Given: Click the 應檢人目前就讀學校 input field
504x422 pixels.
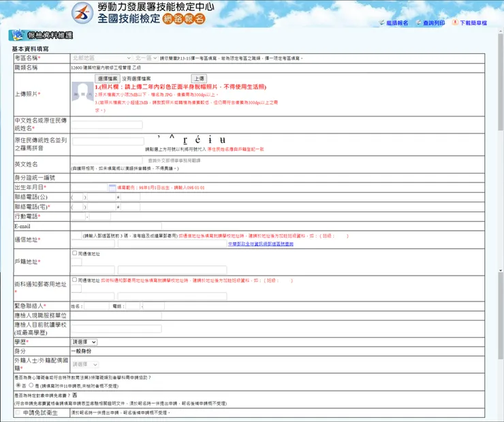Looking at the screenshot, I should click(x=116, y=329).
